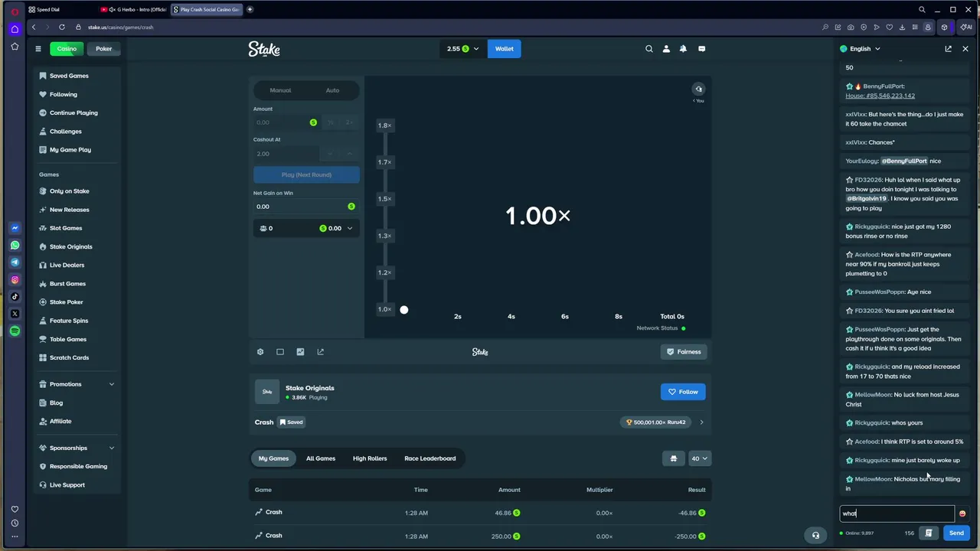
Task: Change the rows-per-page 40 dropdown
Action: click(700, 458)
